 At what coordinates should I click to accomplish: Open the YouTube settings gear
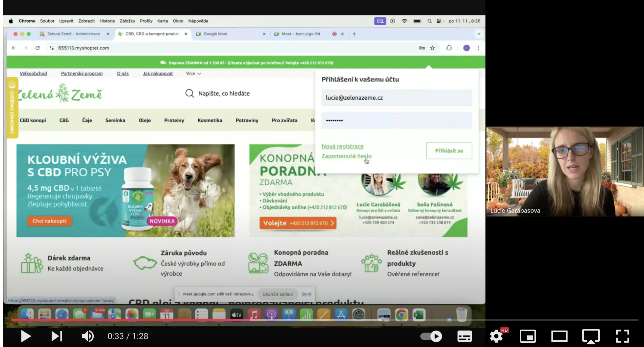point(496,336)
